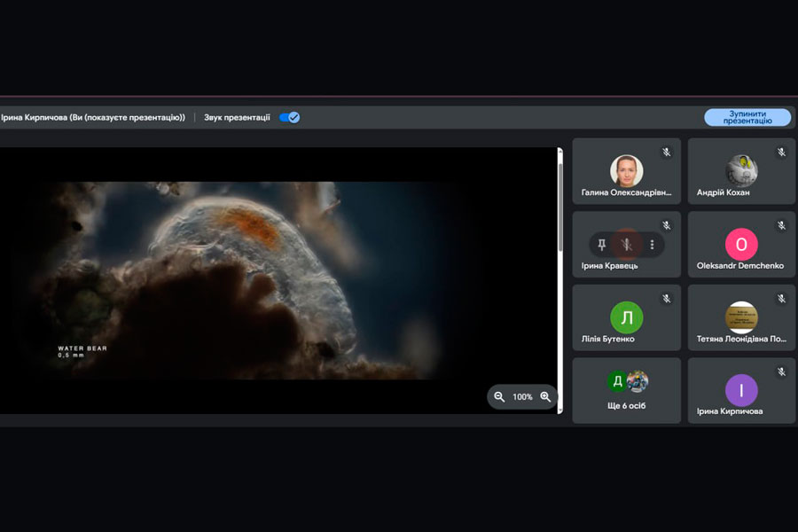Click the green Л avatar of Лілія Бутенко
This screenshot has width=798, height=532.
click(x=626, y=317)
